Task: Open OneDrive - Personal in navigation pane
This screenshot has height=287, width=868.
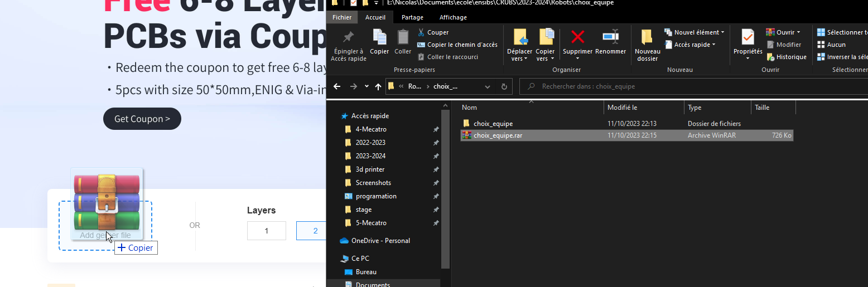Action: (x=382, y=241)
